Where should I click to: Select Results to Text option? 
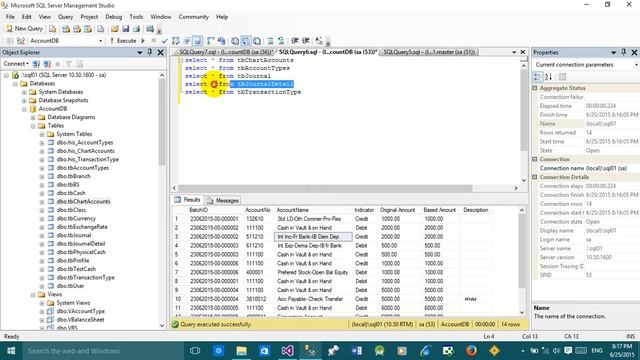[x=235, y=41]
